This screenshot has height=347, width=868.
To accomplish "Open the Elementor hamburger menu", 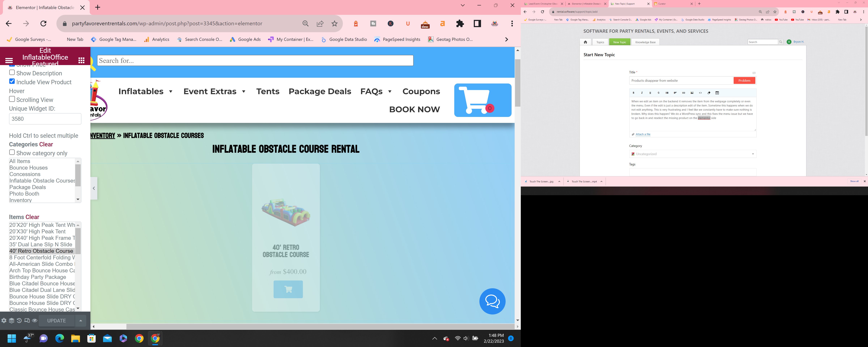I will tap(9, 61).
